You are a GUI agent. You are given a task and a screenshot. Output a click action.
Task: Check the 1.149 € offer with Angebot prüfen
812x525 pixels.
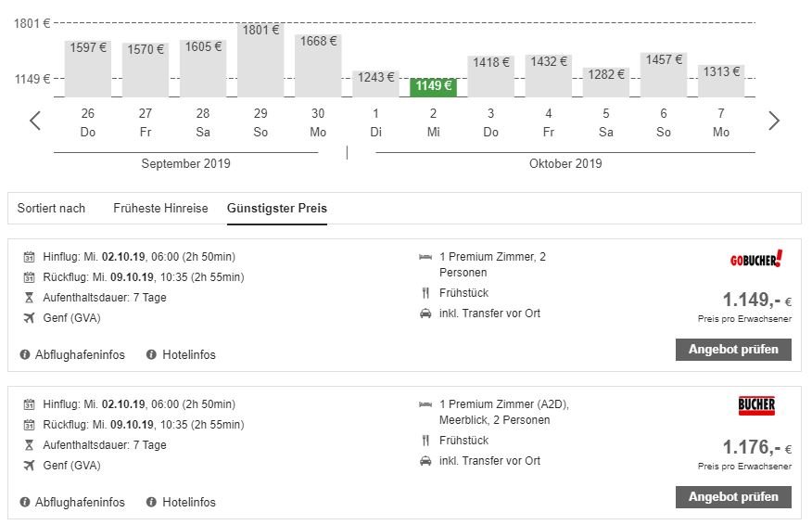coord(733,350)
